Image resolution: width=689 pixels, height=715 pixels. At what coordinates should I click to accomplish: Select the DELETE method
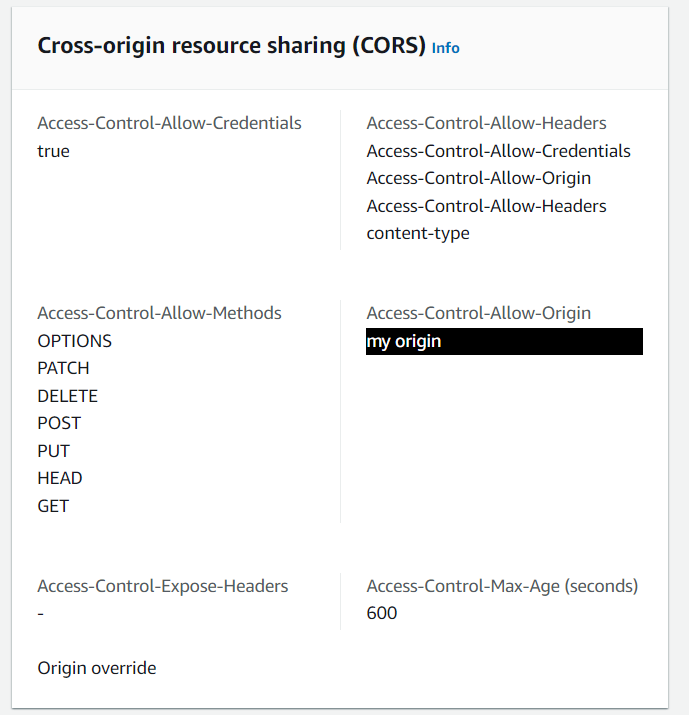pos(67,396)
